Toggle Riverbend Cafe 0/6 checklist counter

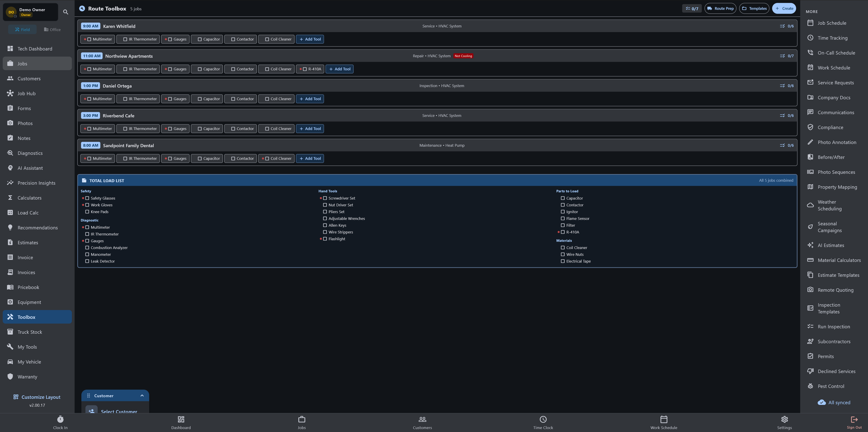[787, 116]
